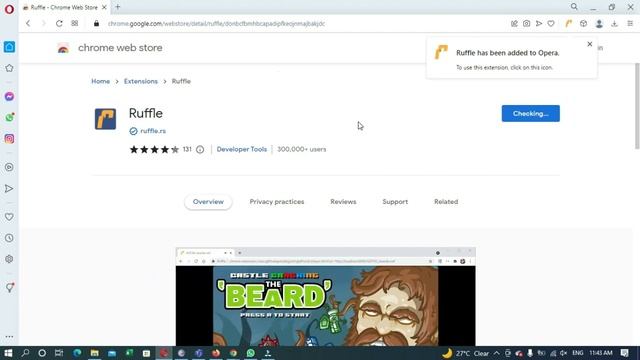Open the Developer Tools category link
The width and height of the screenshot is (640, 360).
click(x=242, y=149)
